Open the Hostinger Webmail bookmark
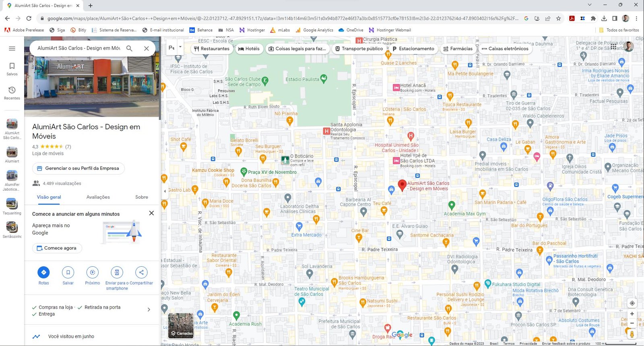644x346 pixels. (x=390, y=30)
